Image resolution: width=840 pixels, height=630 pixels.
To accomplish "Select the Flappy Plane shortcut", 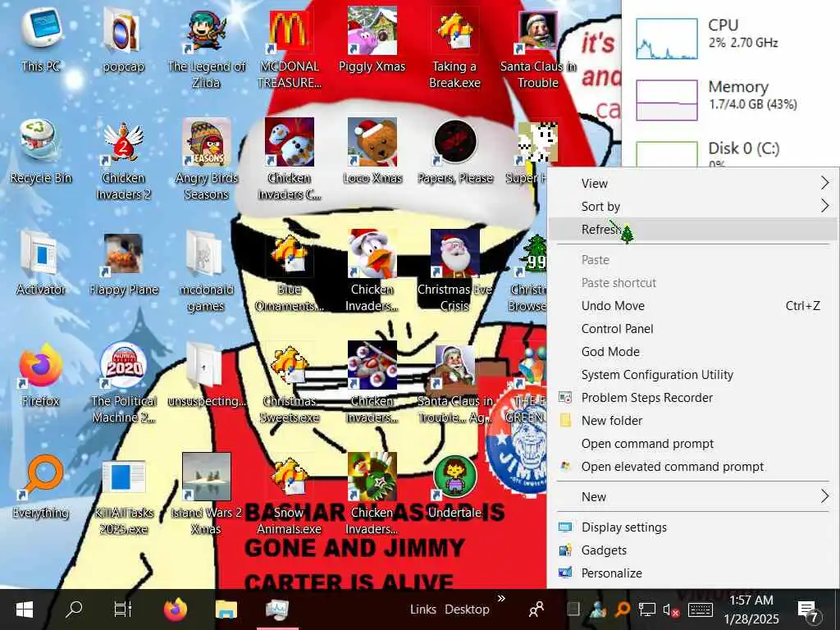I will coord(124,263).
